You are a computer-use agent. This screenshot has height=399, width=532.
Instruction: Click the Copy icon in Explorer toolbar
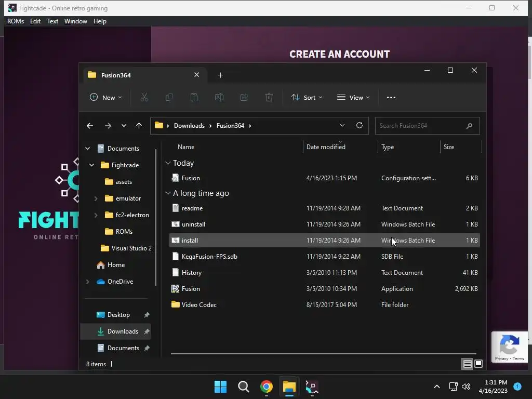(x=169, y=97)
